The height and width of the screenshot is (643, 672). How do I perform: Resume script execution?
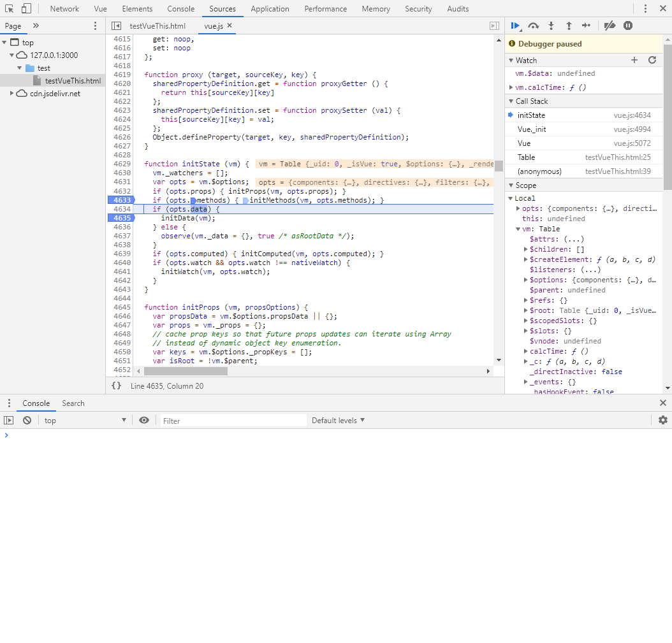516,25
